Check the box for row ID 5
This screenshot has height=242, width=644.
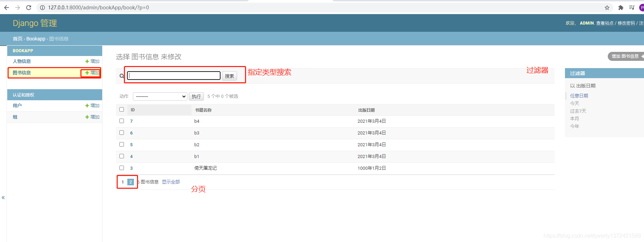pos(121,144)
